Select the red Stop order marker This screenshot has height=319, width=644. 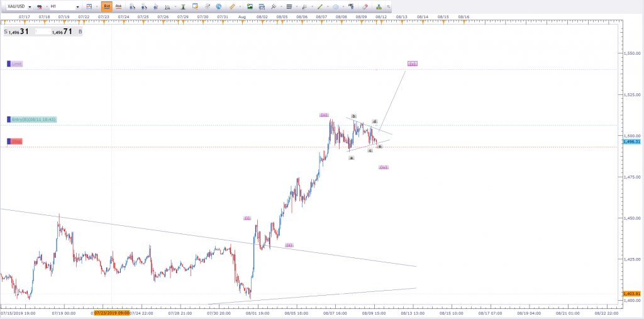tap(16, 142)
